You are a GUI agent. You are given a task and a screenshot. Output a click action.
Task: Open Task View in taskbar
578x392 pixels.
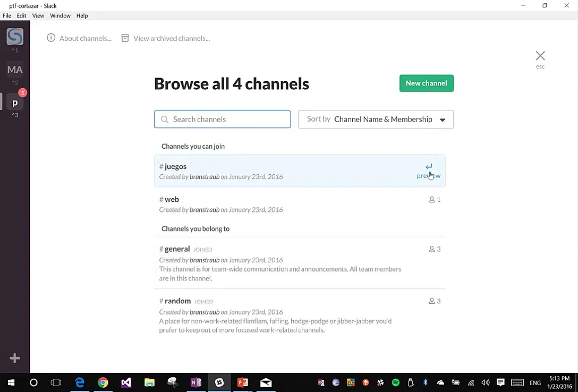[56, 382]
